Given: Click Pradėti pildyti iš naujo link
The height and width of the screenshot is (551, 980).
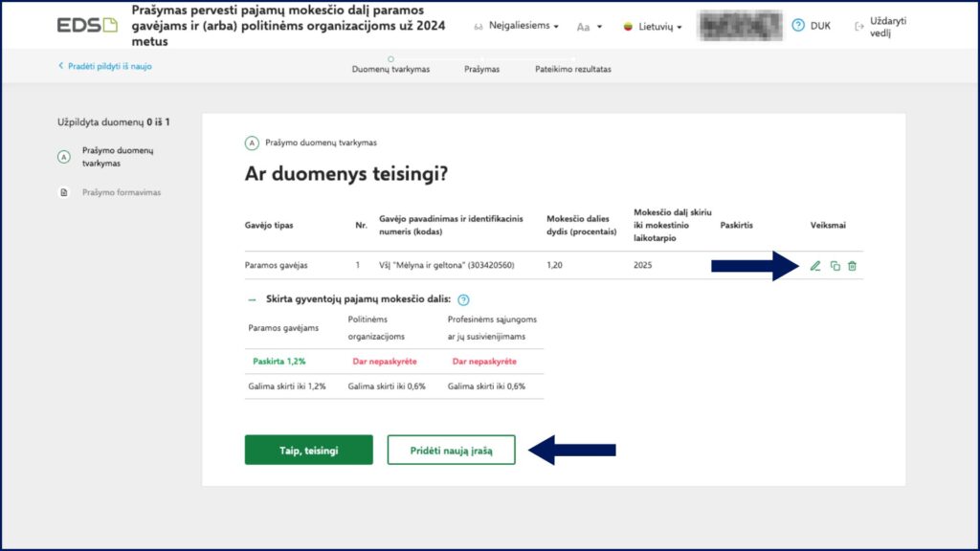Looking at the screenshot, I should 105,66.
